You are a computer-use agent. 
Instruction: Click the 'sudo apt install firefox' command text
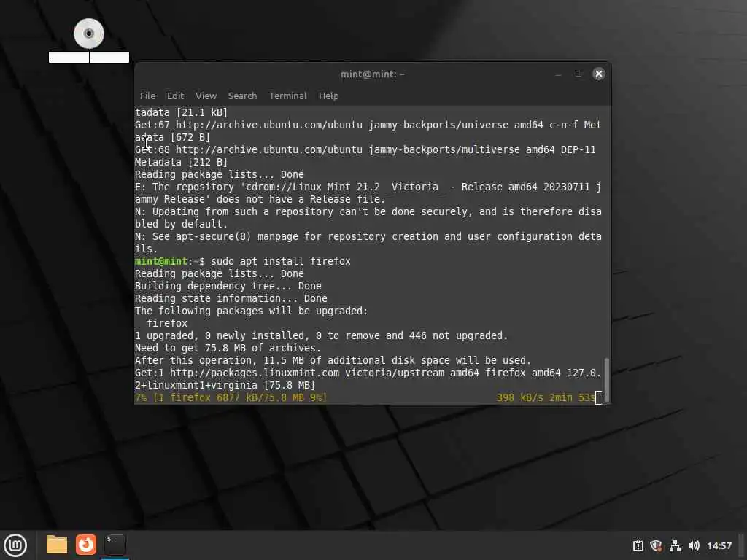click(x=281, y=261)
